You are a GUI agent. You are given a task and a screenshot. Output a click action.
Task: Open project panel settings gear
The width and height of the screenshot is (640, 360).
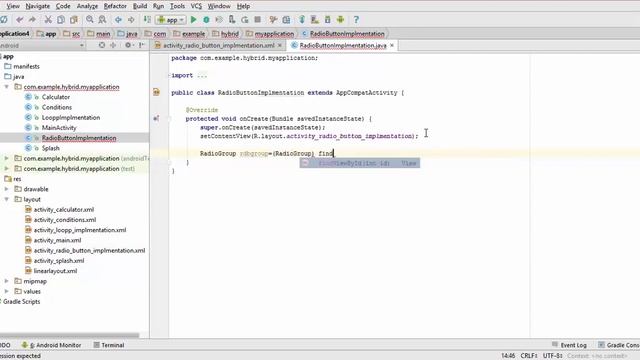(129, 45)
